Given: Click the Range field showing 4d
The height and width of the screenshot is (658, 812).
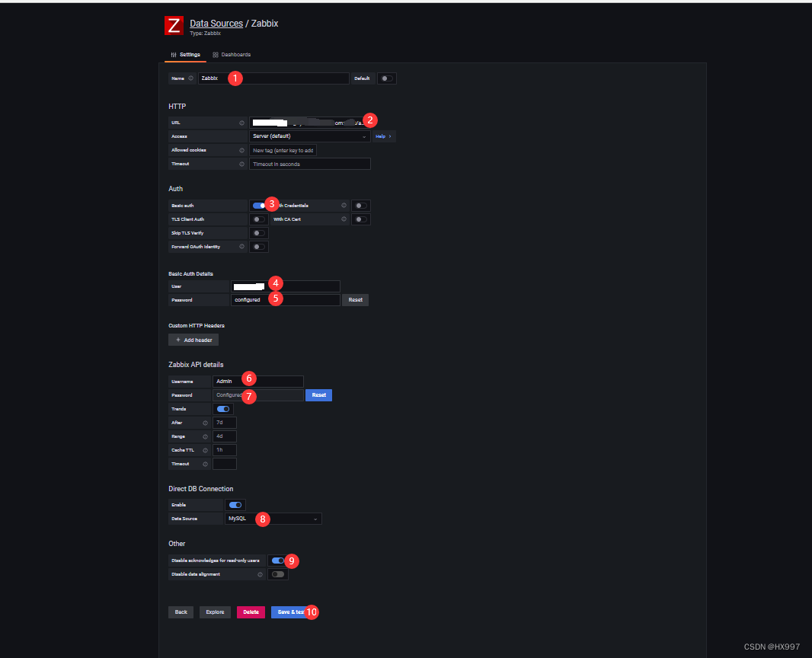Looking at the screenshot, I should coord(225,436).
